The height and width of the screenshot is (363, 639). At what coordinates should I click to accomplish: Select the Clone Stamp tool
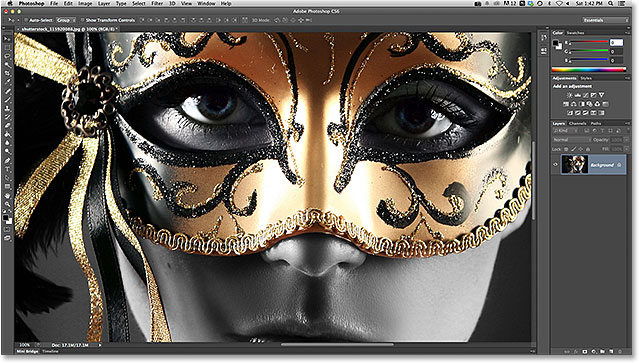pos(7,108)
